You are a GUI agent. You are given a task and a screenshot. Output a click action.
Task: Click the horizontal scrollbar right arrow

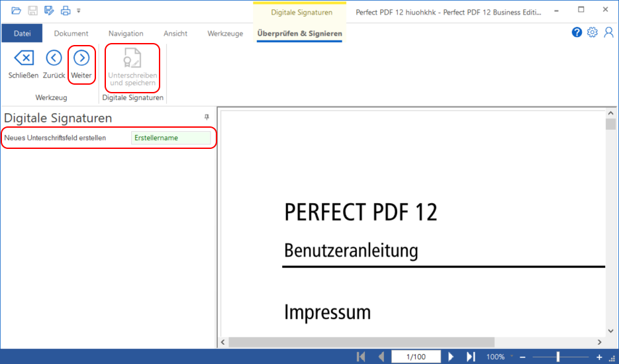click(599, 342)
